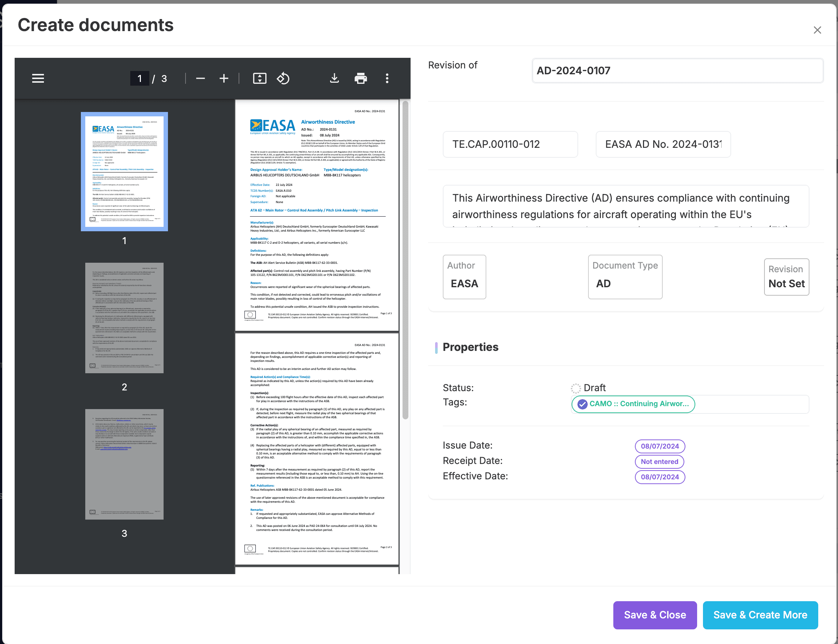Viewport: 838px width, 644px height.
Task: Select the page 2 thumbnail
Action: tap(124, 318)
